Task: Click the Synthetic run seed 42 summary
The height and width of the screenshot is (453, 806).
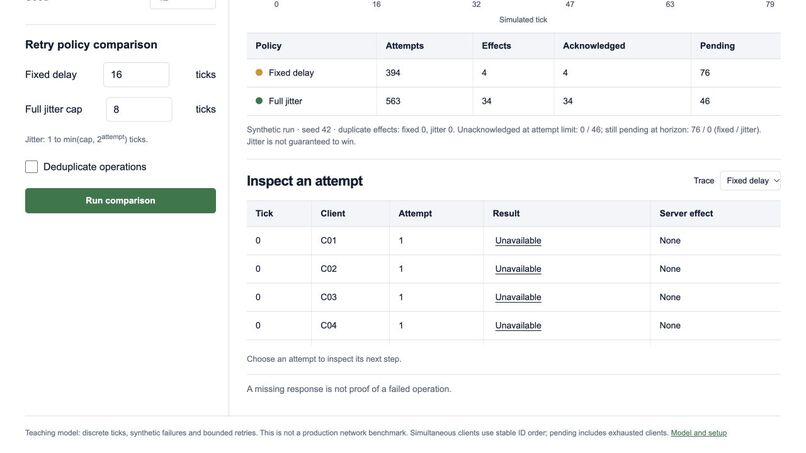Action: tap(504, 136)
